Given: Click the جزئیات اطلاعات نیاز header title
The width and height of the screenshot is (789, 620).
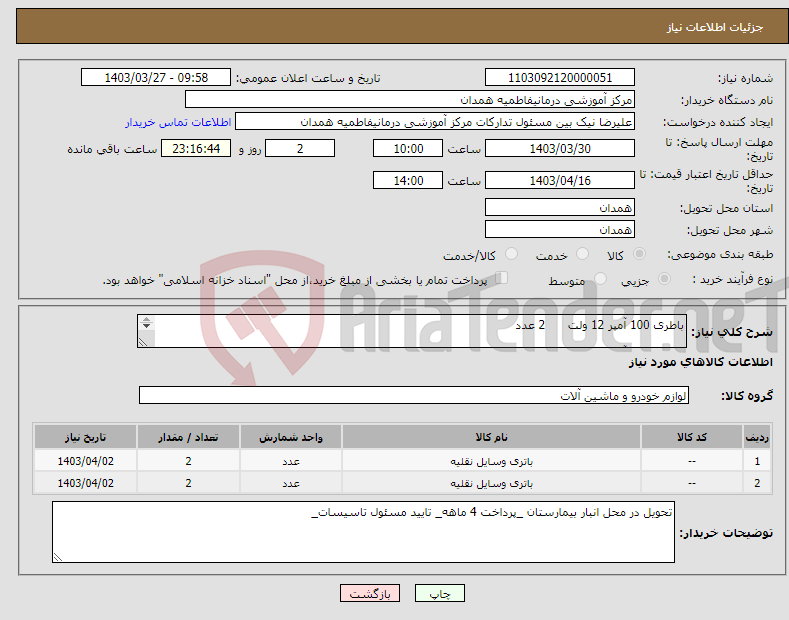Looking at the screenshot, I should coord(715,27).
